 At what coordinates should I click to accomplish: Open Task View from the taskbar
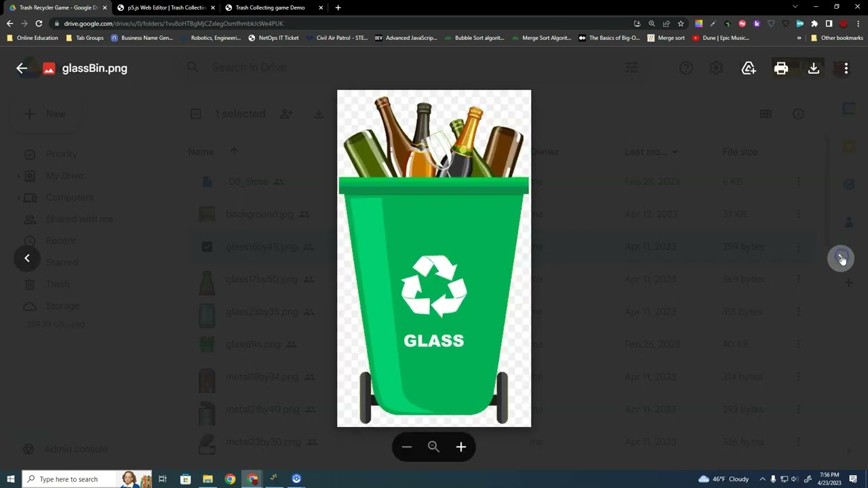coord(163,479)
